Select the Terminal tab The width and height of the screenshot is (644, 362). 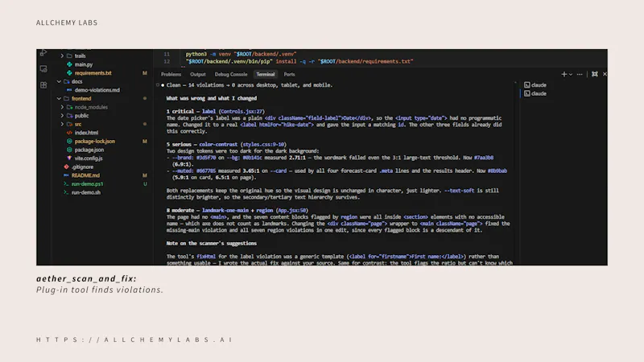coord(266,74)
